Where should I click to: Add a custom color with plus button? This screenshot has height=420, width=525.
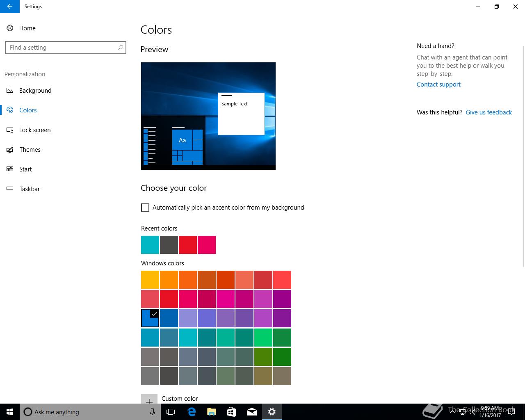[x=149, y=399]
